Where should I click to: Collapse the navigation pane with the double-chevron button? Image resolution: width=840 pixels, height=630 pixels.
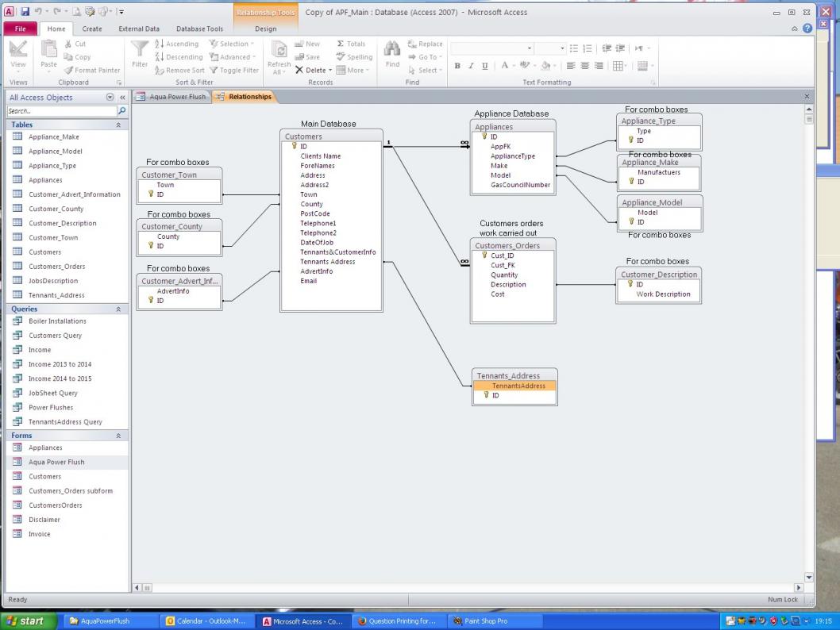(122, 97)
